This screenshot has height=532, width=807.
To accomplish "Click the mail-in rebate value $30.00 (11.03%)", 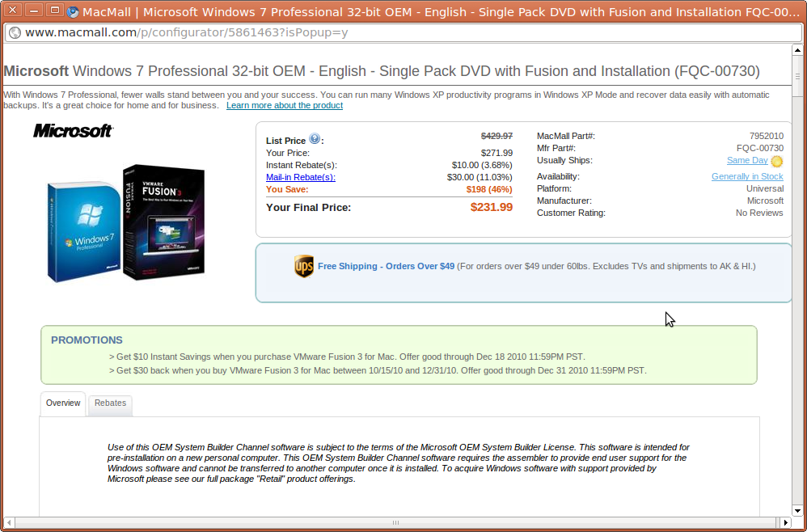I will pos(480,178).
